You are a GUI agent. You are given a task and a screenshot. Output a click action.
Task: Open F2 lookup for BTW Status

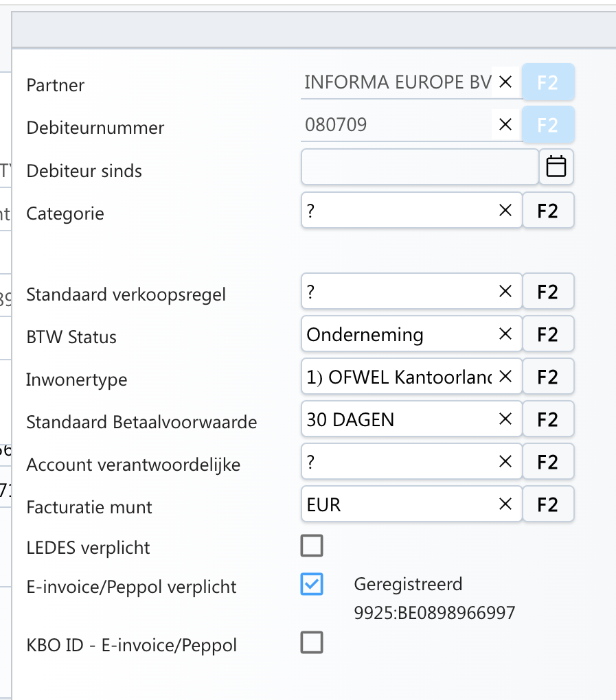point(547,334)
